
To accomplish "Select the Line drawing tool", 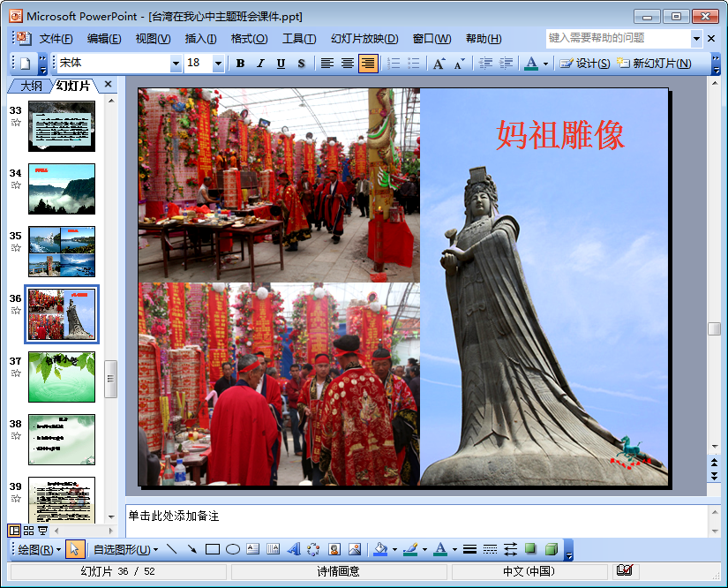I will 172,549.
